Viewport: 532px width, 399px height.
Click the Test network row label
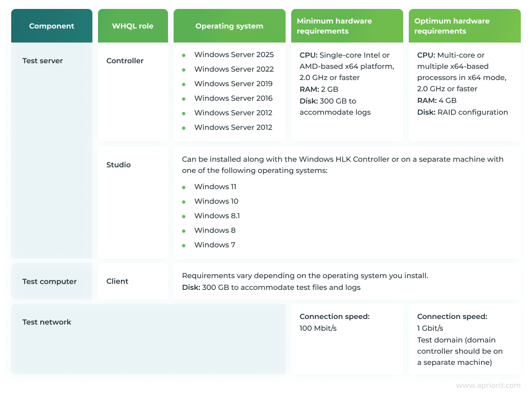[x=47, y=322]
